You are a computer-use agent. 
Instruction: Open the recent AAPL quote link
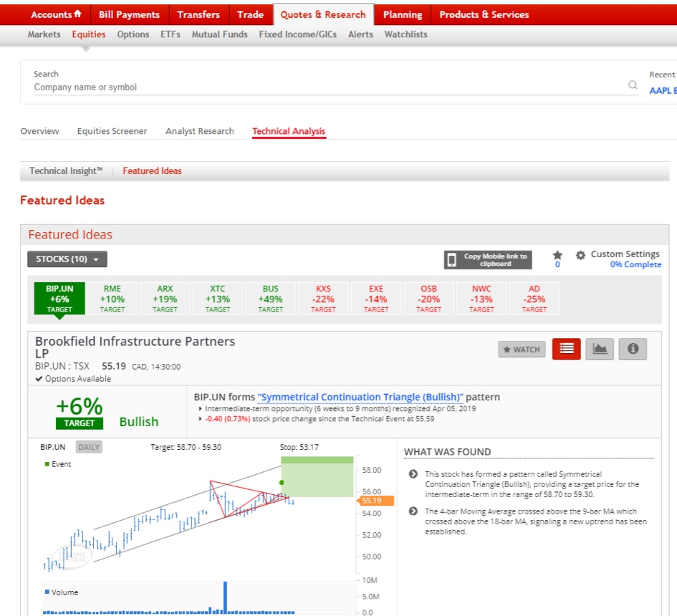pos(661,90)
